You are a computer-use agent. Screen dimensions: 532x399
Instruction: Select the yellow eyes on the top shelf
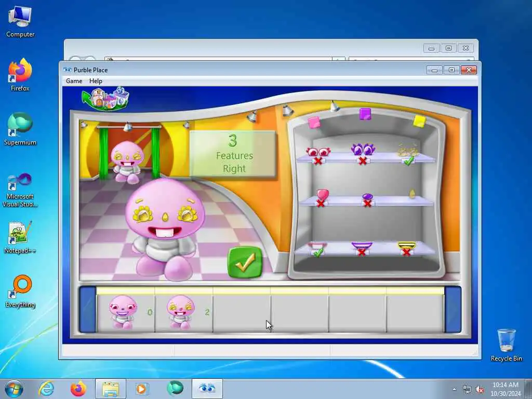pos(408,151)
